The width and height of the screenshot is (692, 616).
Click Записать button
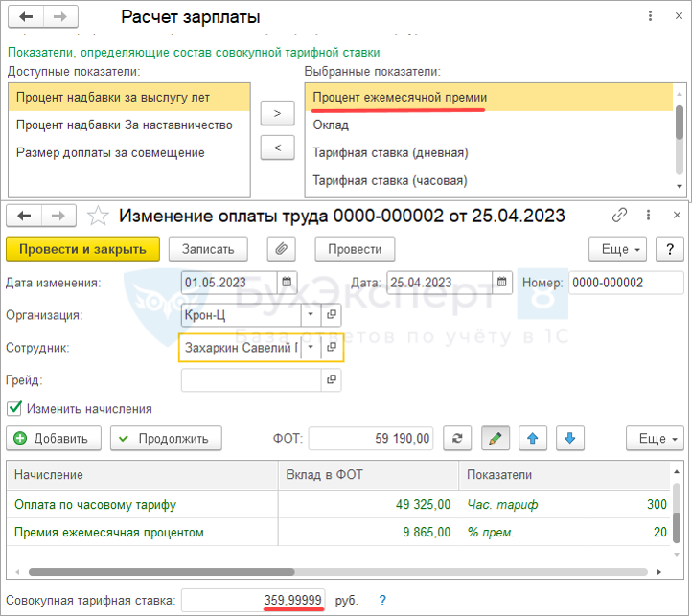point(208,249)
